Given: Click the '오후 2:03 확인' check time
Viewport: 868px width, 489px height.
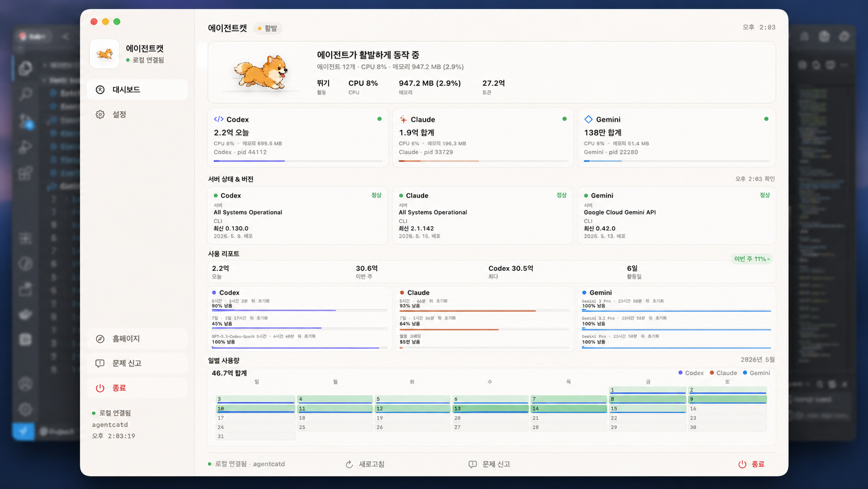Looking at the screenshot, I should pyautogui.click(x=755, y=179).
